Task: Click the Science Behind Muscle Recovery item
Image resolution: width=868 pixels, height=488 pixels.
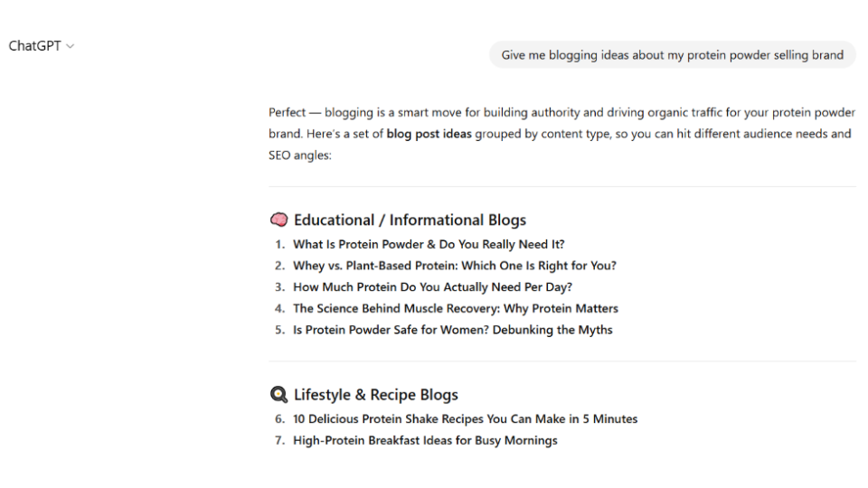Action: coord(455,309)
